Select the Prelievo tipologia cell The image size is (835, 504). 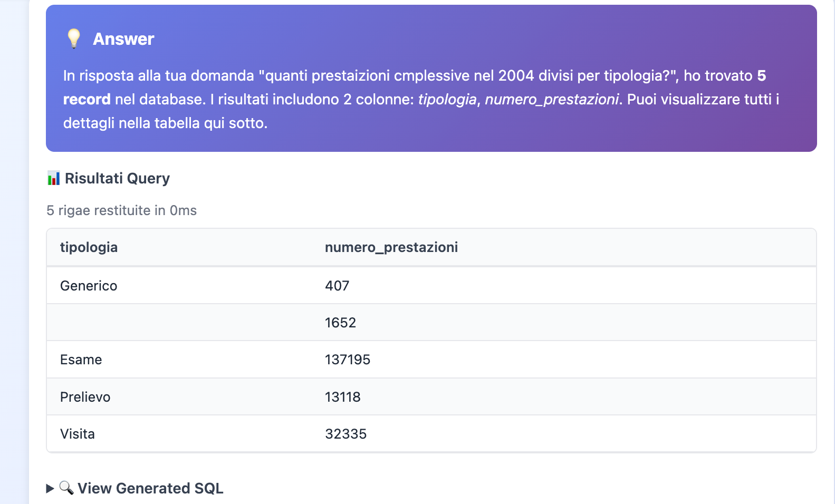pos(85,397)
